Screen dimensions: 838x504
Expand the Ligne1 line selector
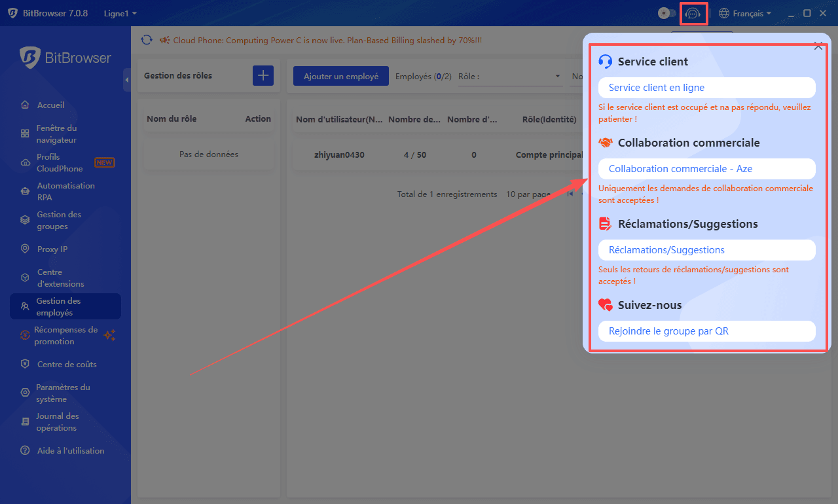click(x=120, y=13)
